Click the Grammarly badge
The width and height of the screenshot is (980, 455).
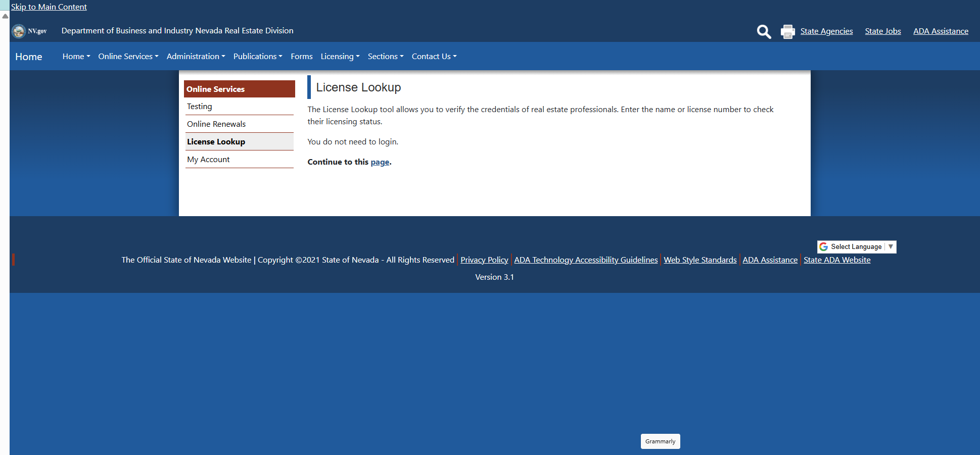[660, 441]
